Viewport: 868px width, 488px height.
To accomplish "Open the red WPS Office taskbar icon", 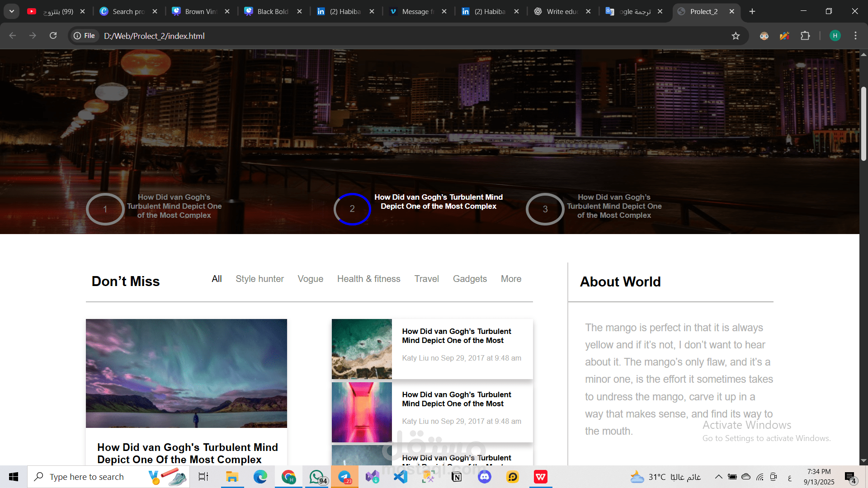I will tap(541, 477).
